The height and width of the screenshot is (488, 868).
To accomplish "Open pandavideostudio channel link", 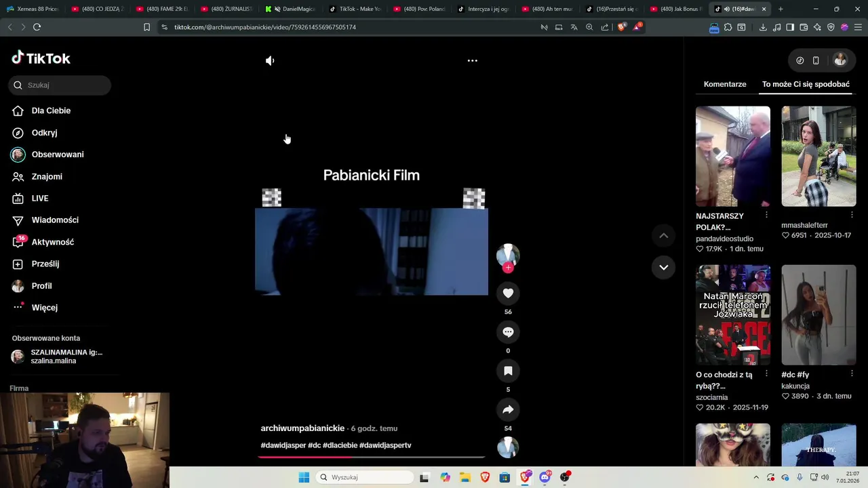I will coord(724,239).
